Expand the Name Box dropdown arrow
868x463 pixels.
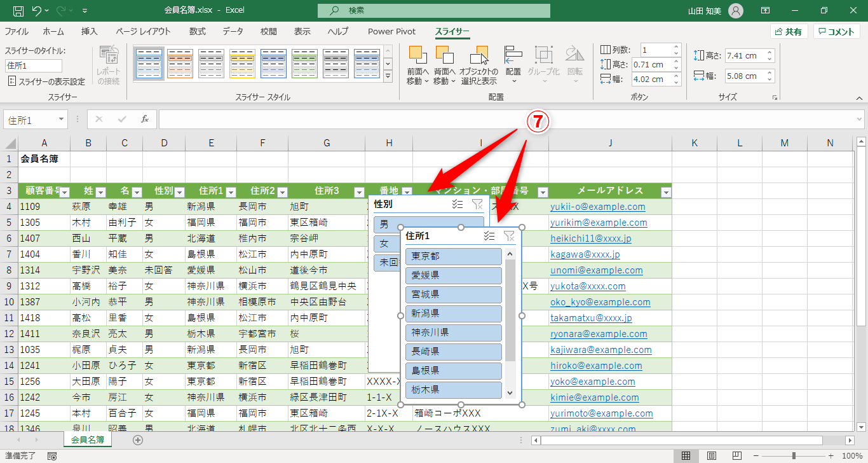pyautogui.click(x=61, y=119)
